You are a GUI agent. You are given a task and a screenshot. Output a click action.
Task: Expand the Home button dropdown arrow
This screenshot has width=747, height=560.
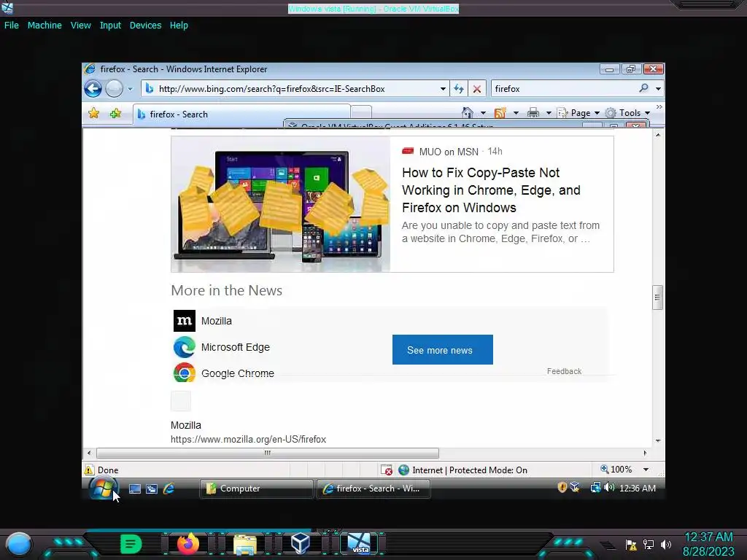point(483,113)
